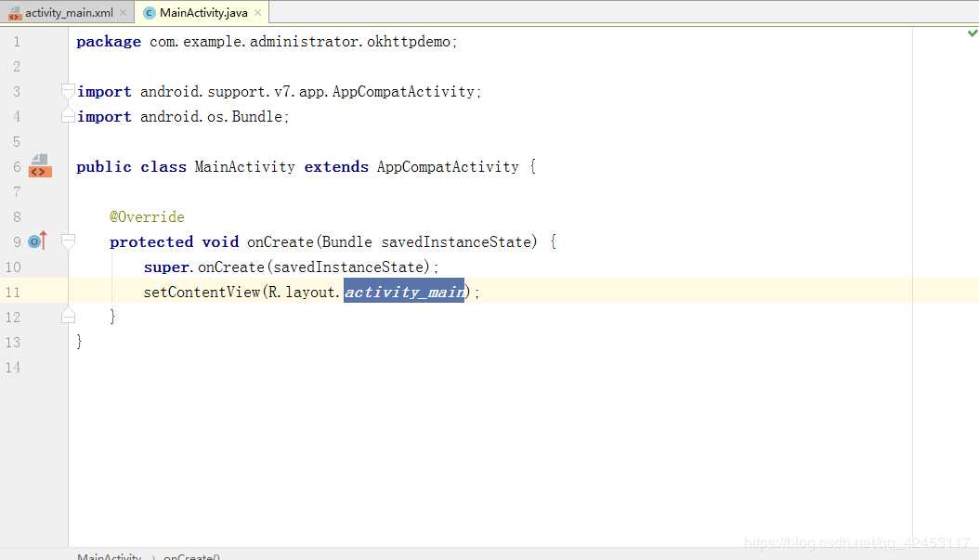
Task: Click line number 6 in the gutter
Action: point(16,166)
